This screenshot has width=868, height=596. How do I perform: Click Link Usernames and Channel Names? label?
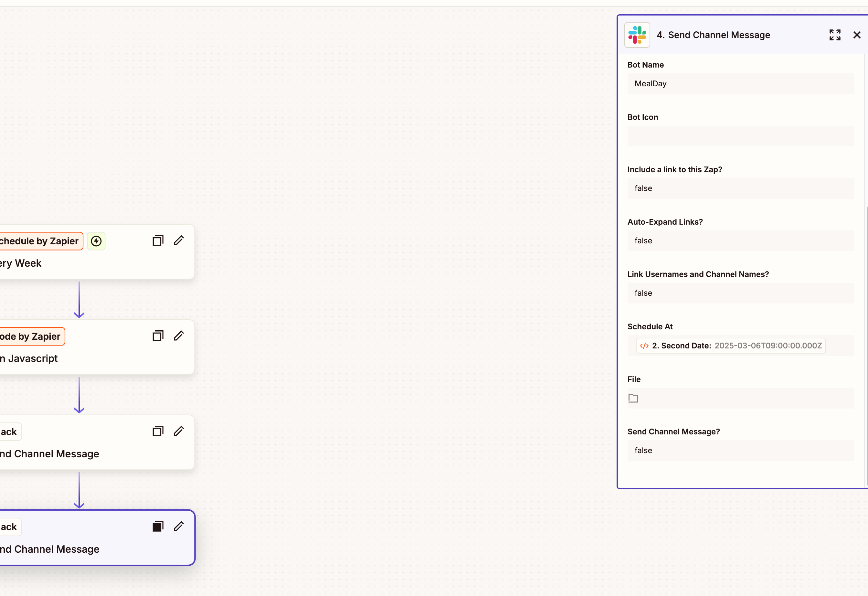click(698, 274)
